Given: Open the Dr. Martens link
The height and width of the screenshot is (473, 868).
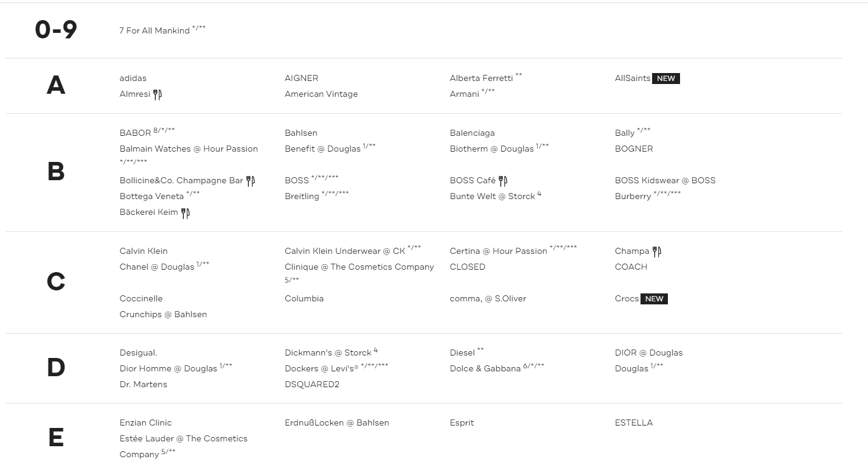Looking at the screenshot, I should coord(143,384).
